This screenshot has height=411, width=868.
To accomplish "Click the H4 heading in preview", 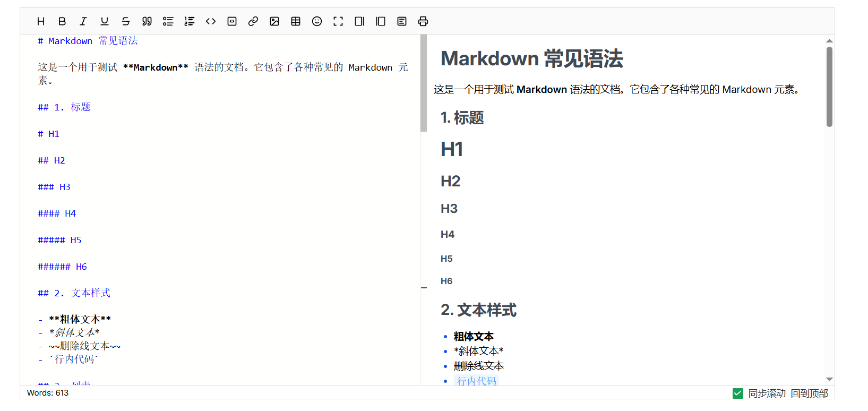I will pos(448,234).
